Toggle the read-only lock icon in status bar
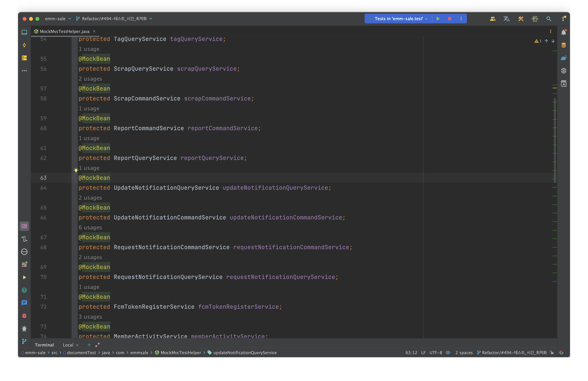 (552, 353)
